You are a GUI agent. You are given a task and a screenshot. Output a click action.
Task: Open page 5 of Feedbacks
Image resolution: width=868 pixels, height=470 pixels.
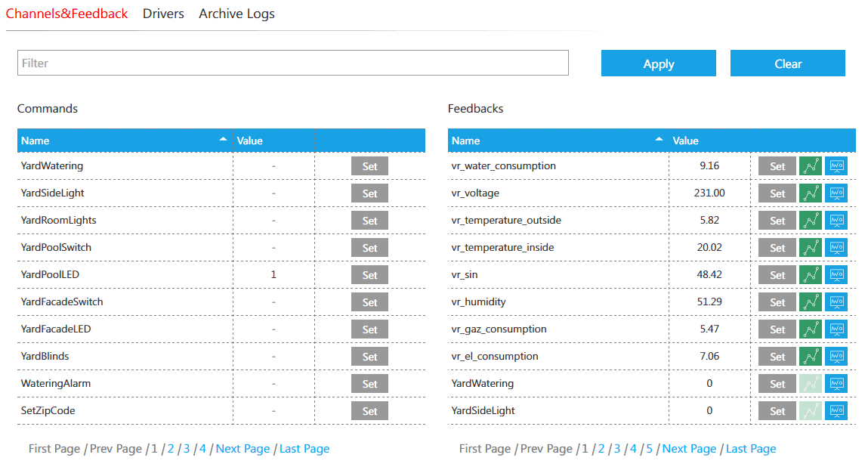[650, 449]
